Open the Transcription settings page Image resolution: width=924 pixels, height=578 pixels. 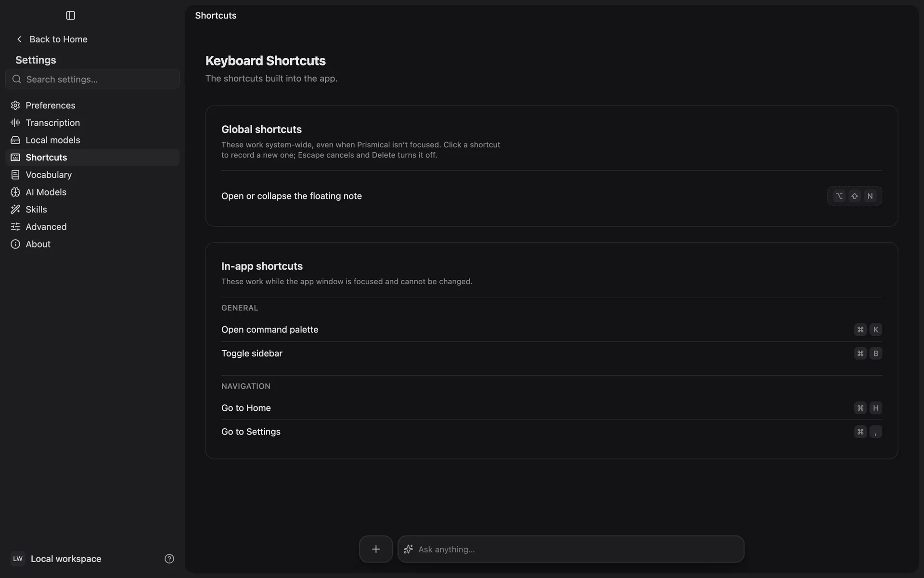point(92,122)
